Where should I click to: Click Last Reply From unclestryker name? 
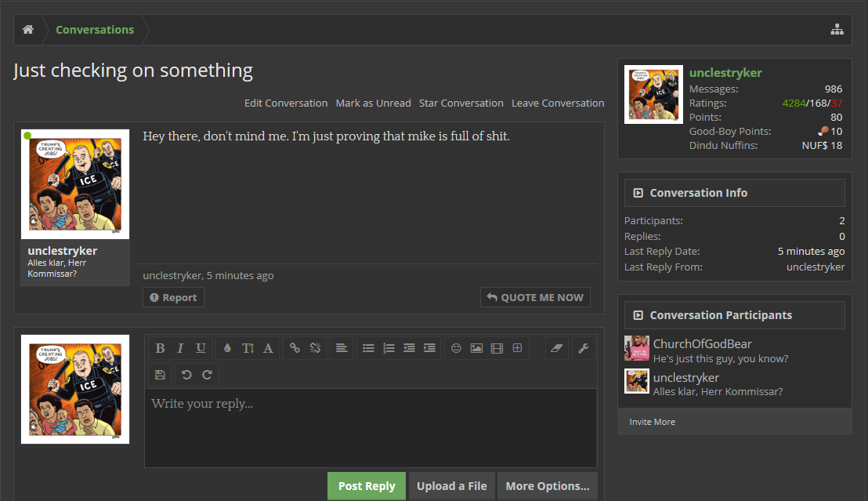click(816, 267)
